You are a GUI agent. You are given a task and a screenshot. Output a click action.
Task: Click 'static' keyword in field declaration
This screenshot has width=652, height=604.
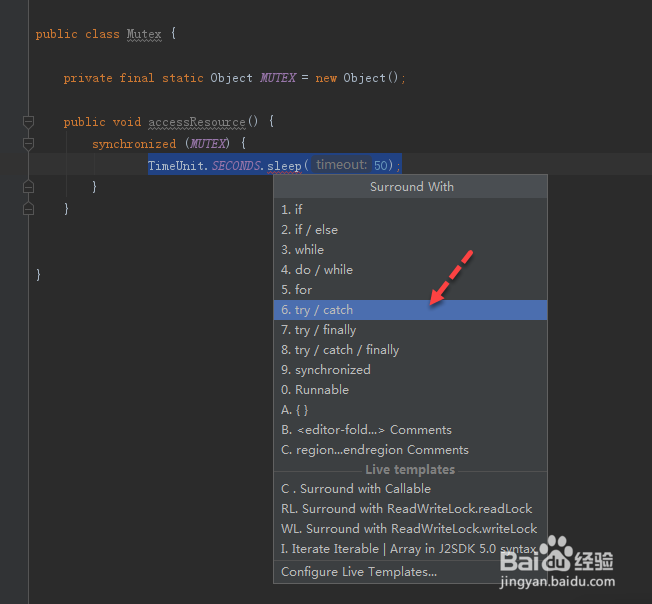(183, 78)
